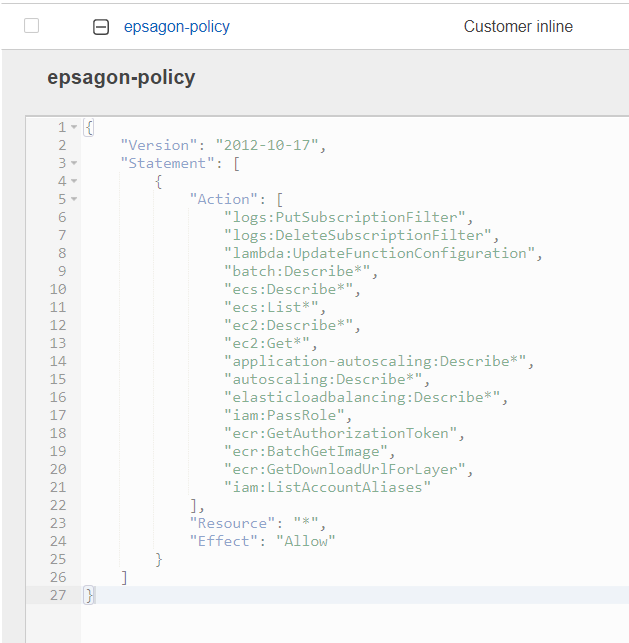This screenshot has height=643, width=629.
Task: Click "autoscaling:Describe*" on line 15
Action: [323, 380]
